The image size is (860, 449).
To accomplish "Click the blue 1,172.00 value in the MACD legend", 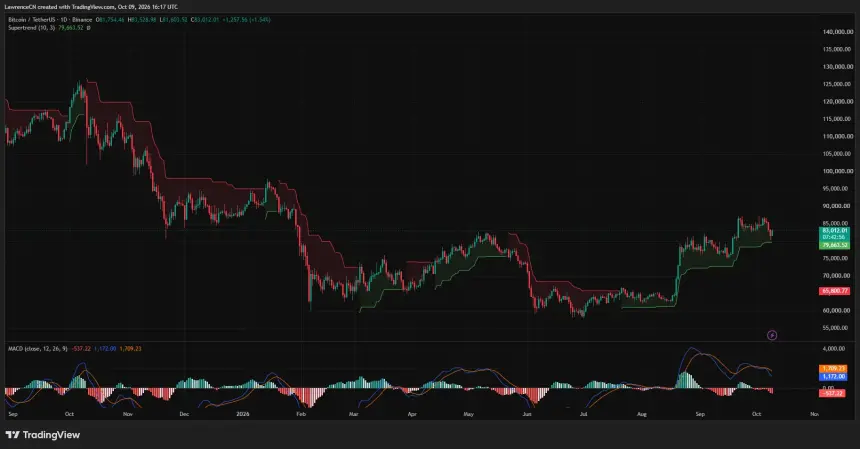I will point(105,349).
